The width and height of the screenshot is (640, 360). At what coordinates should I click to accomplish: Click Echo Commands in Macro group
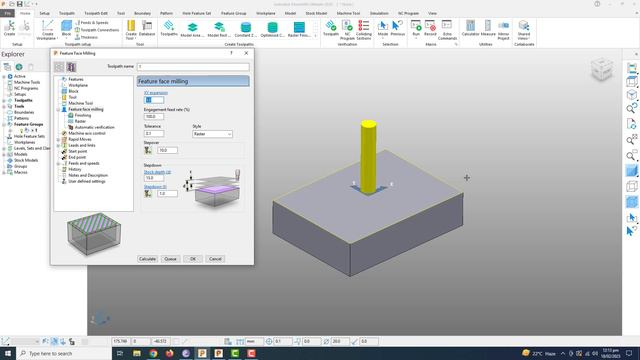[447, 30]
